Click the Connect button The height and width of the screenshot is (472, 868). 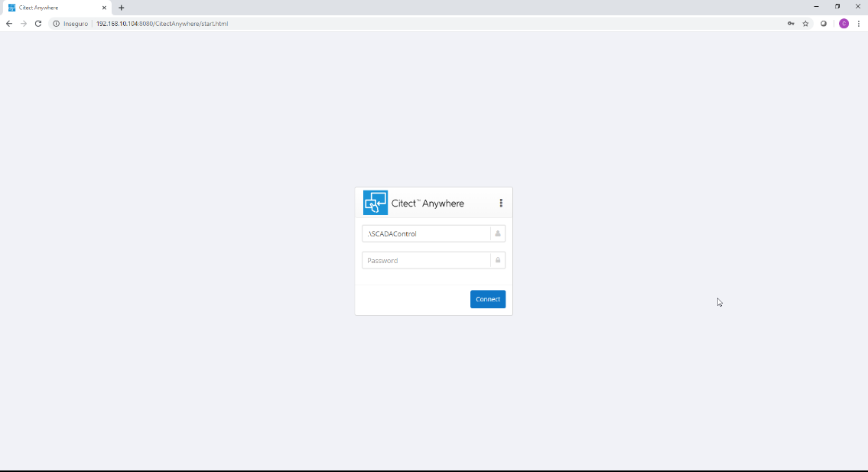[488, 299]
